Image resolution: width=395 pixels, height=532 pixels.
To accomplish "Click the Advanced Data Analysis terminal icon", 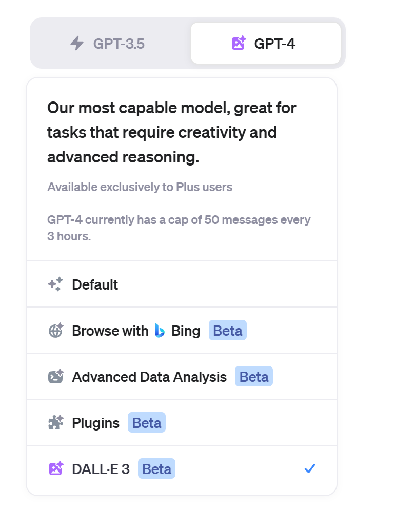I will [55, 377].
